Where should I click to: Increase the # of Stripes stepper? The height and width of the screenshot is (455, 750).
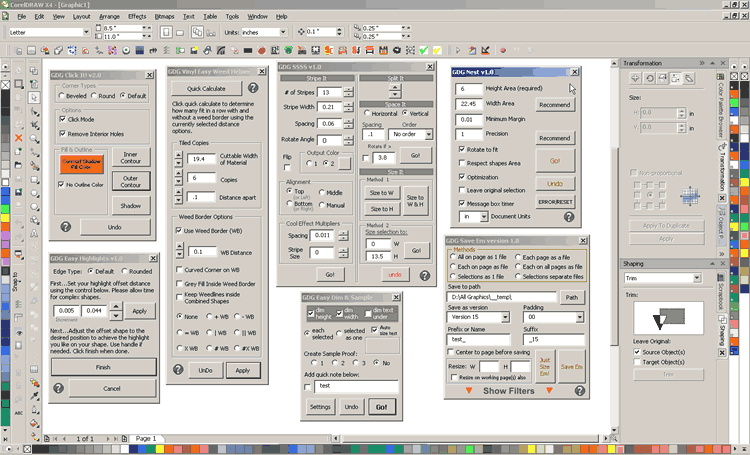click(349, 89)
